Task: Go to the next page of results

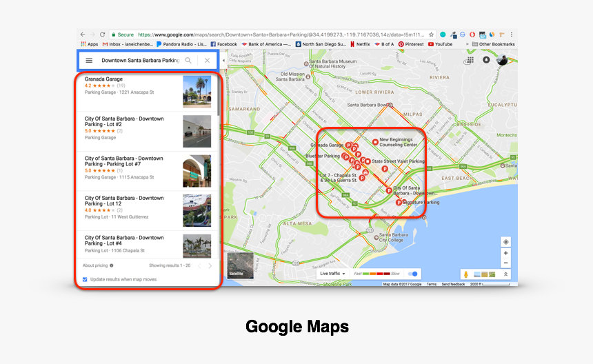Action: click(x=210, y=265)
